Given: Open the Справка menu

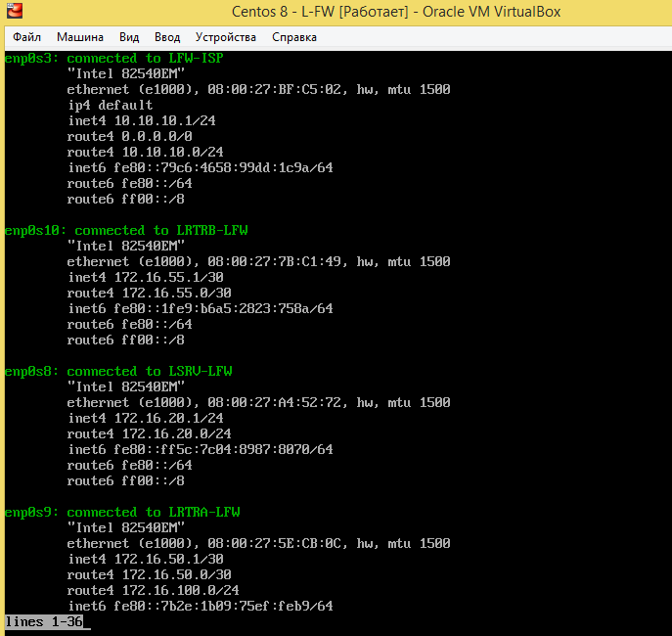Looking at the screenshot, I should pos(294,37).
